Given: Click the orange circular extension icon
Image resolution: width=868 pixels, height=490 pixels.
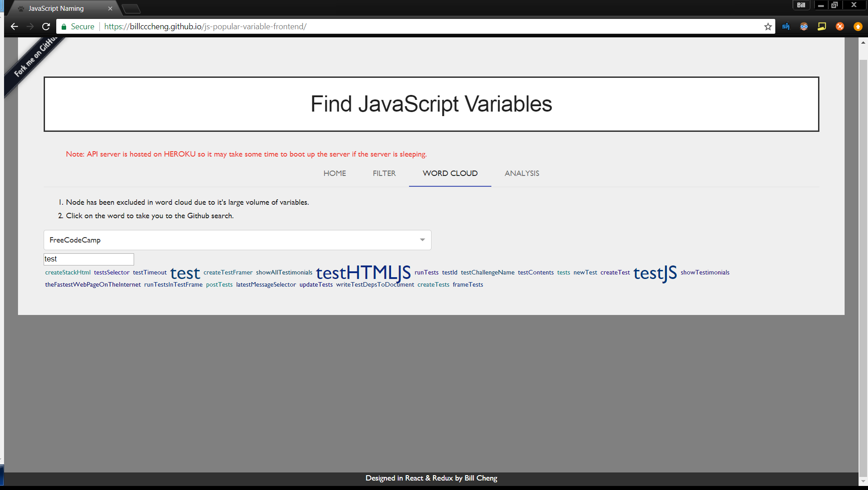Looking at the screenshot, I should pyautogui.click(x=840, y=27).
